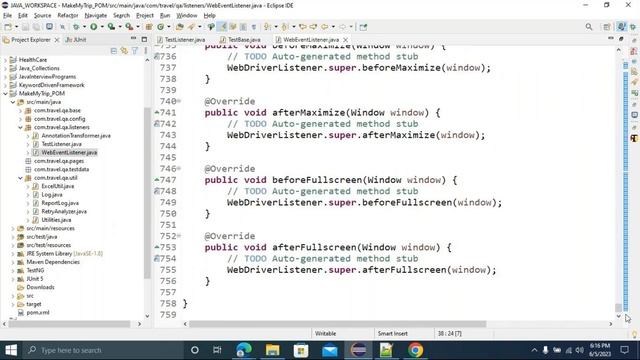Collapse com.travel.qa.listeners package
Image resolution: width=640 pixels, height=360 pixels.
[x=20, y=127]
